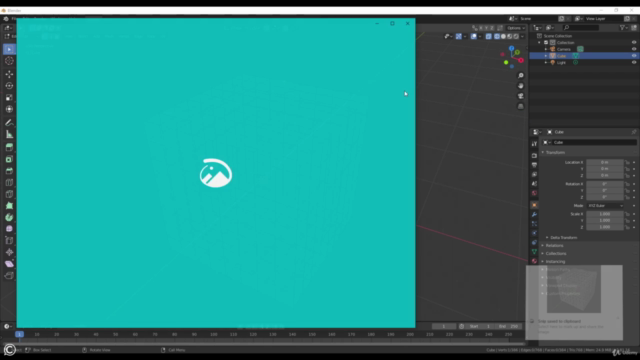Screen dimensions: 640x360
Task: Click the Scale X value field
Action: [x=605, y=214]
